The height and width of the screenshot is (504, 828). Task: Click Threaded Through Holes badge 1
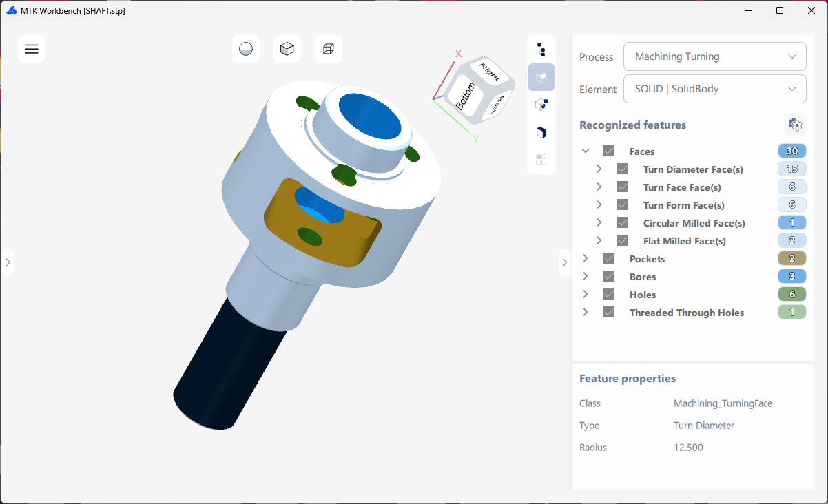[791, 313]
